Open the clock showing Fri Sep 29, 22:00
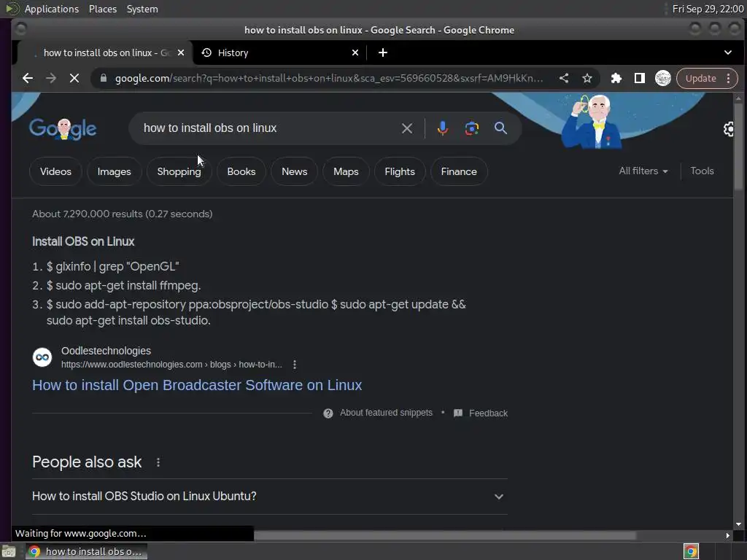The image size is (747, 560). [708, 9]
